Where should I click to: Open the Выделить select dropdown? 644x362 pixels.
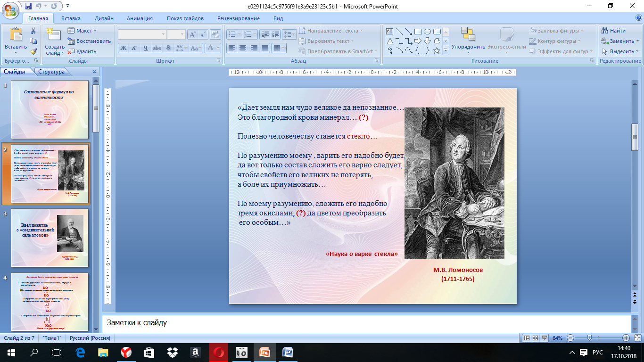tap(620, 51)
